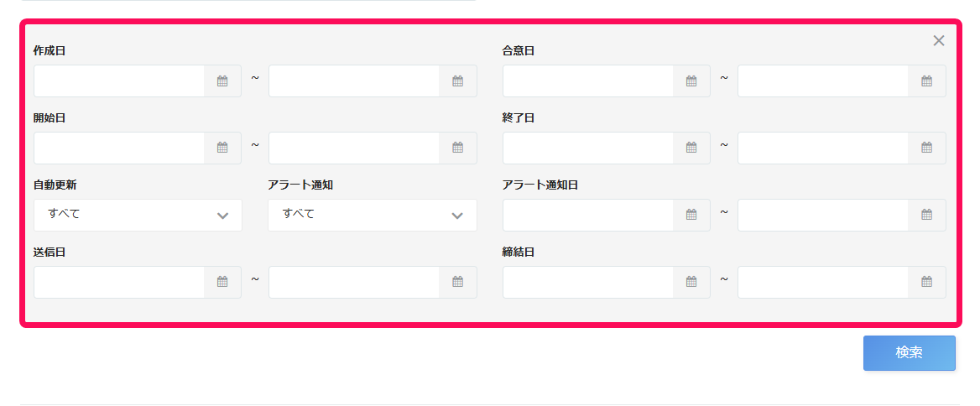
Task: Open calendar for 作成日 start date
Action: pyautogui.click(x=222, y=81)
